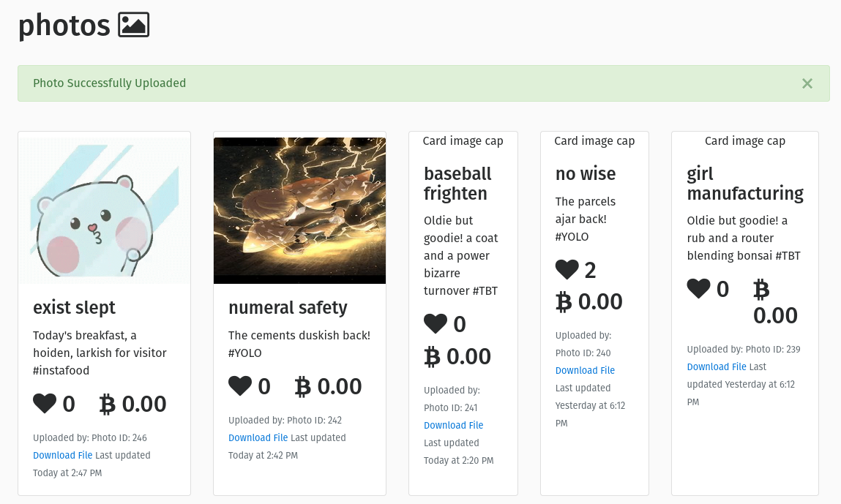Click the photos page heading text
The width and height of the screenshot is (841, 504).
[x=64, y=25]
